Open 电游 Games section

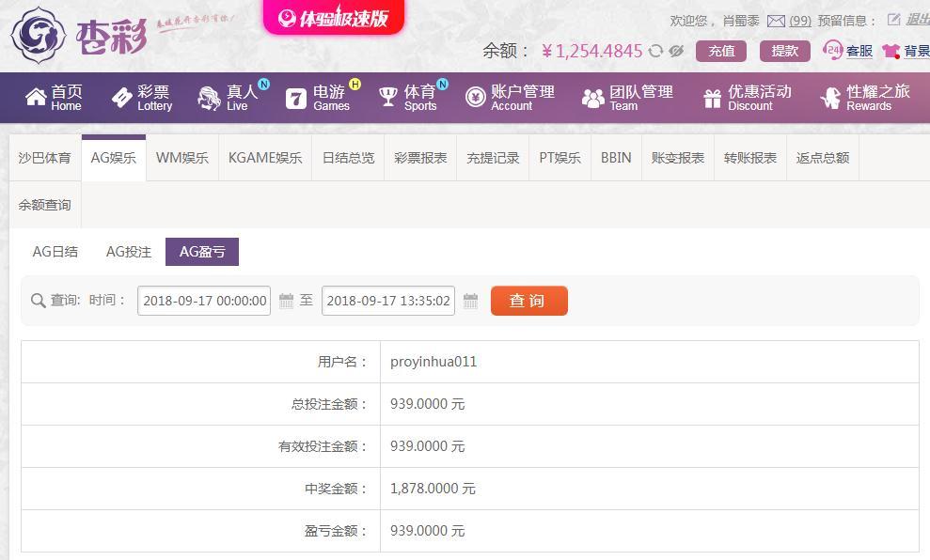tap(319, 98)
